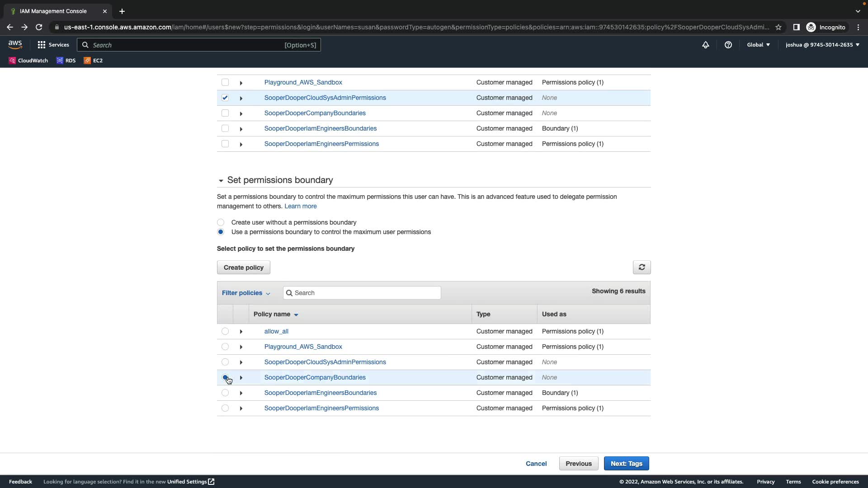Open the Global region menu
This screenshot has width=868, height=488.
tap(758, 45)
